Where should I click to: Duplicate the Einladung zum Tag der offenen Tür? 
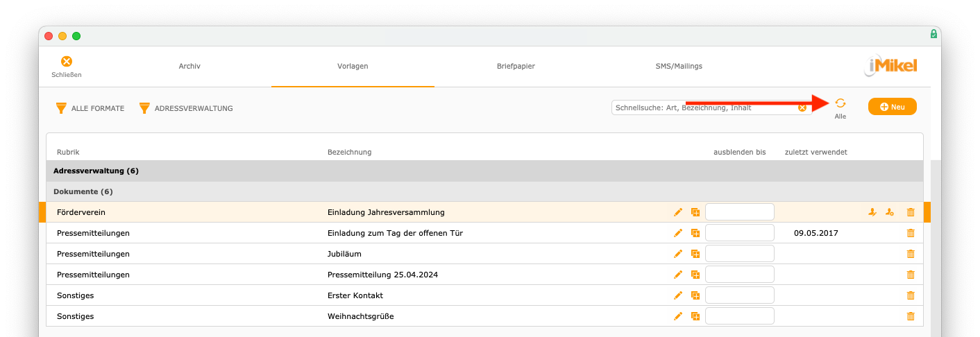click(x=695, y=233)
